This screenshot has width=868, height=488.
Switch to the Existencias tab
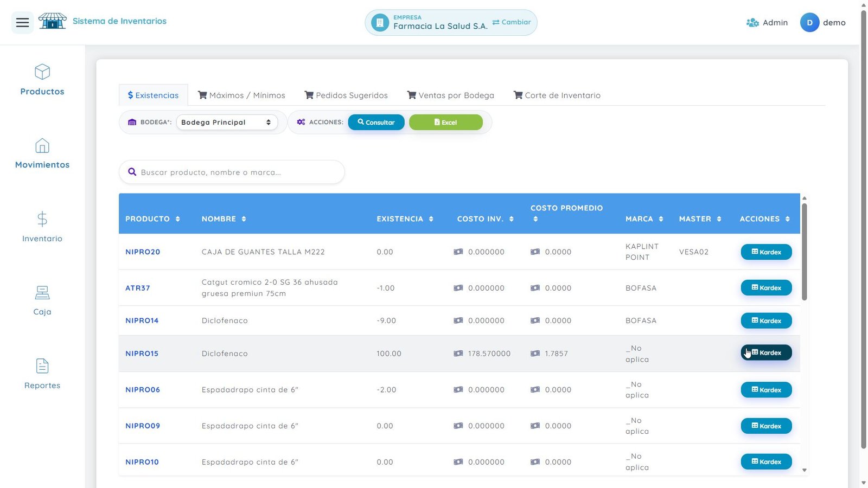click(x=153, y=95)
